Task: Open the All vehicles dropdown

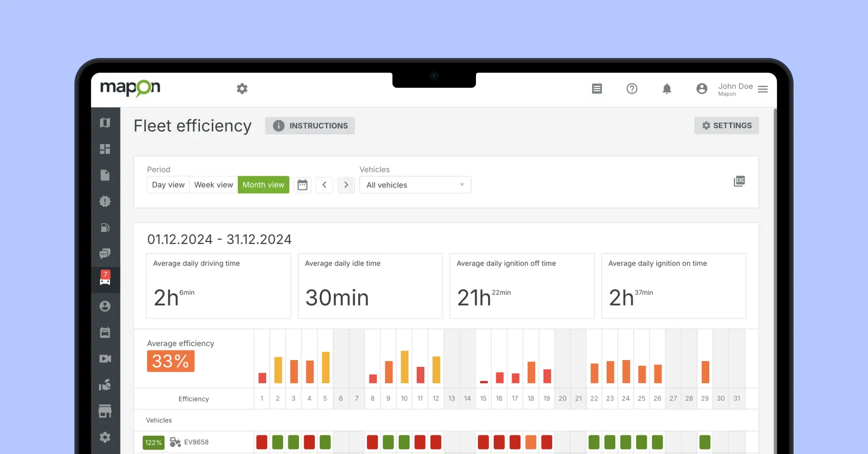Action: (415, 185)
